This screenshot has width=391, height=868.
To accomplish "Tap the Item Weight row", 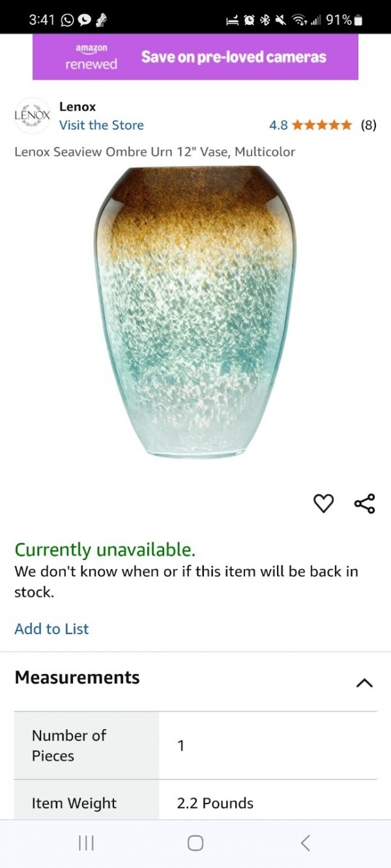I will [x=195, y=803].
